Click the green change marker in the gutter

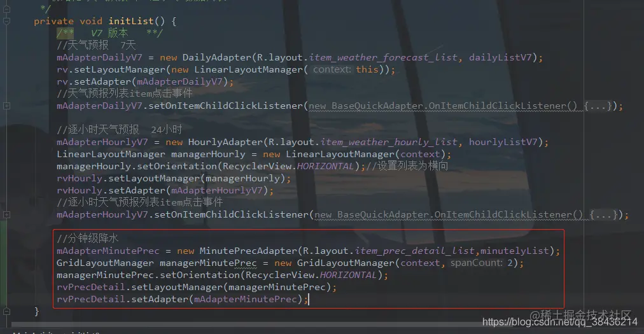3,264
